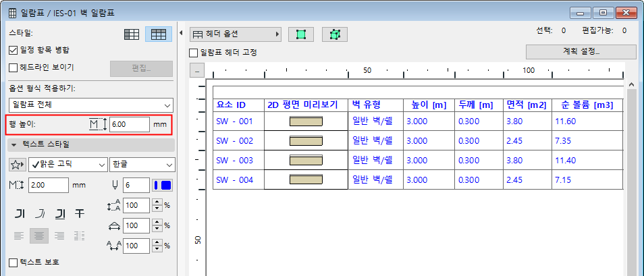644x276 pixels.
Task: Click the 요소 ID column header
Action: click(x=238, y=105)
